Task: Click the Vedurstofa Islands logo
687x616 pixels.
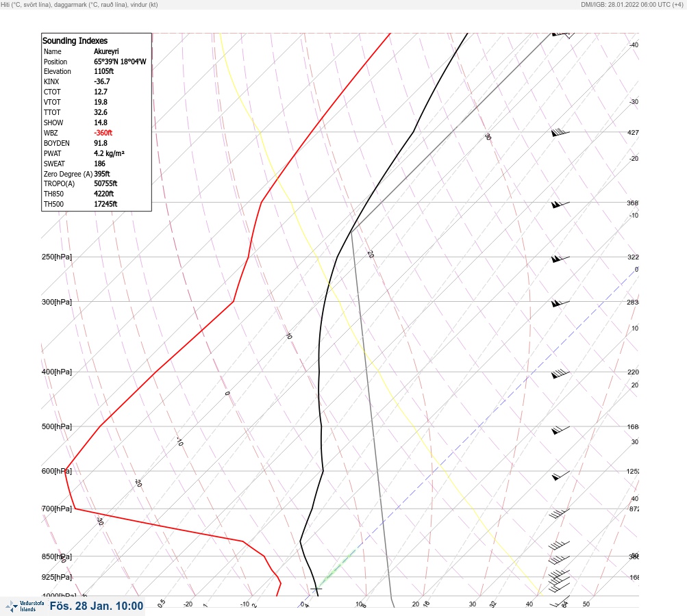Action: pyautogui.click(x=25, y=606)
